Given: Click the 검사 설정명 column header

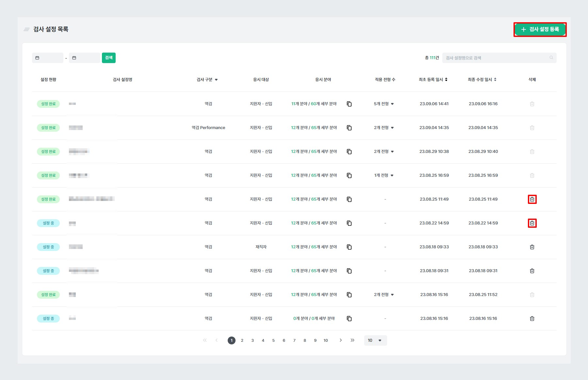Looking at the screenshot, I should pos(122,80).
